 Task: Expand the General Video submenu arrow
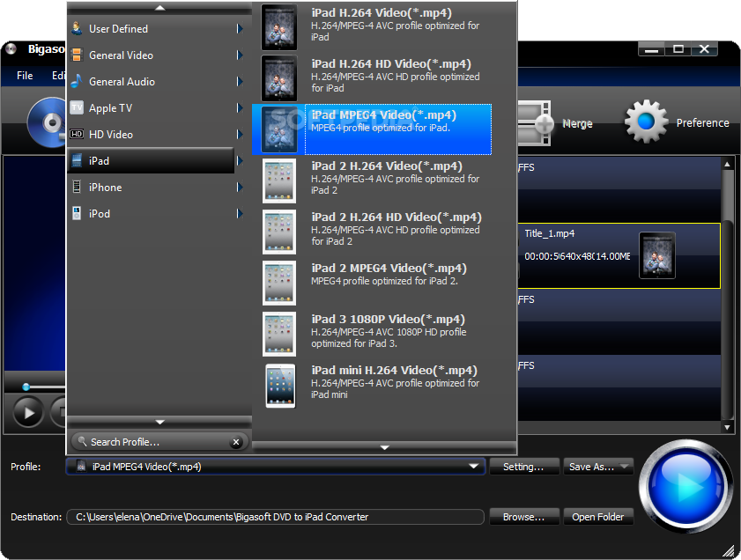coord(240,55)
